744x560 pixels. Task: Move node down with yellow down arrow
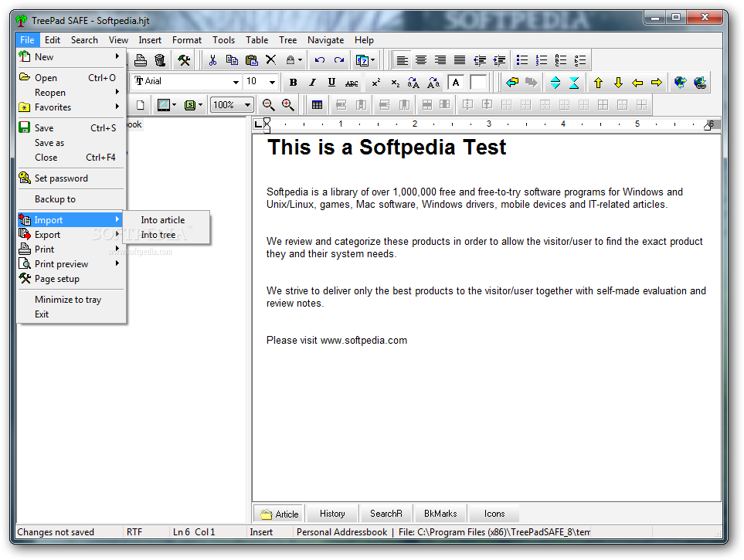tap(618, 83)
